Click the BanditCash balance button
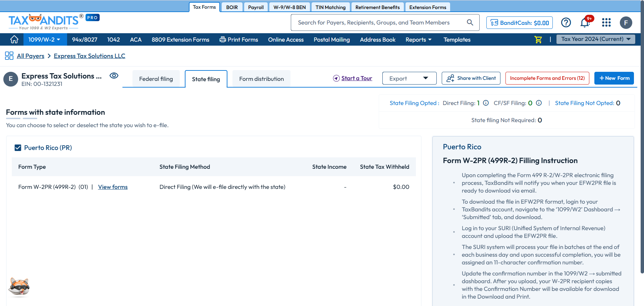This screenshot has height=306, width=644. click(x=520, y=23)
